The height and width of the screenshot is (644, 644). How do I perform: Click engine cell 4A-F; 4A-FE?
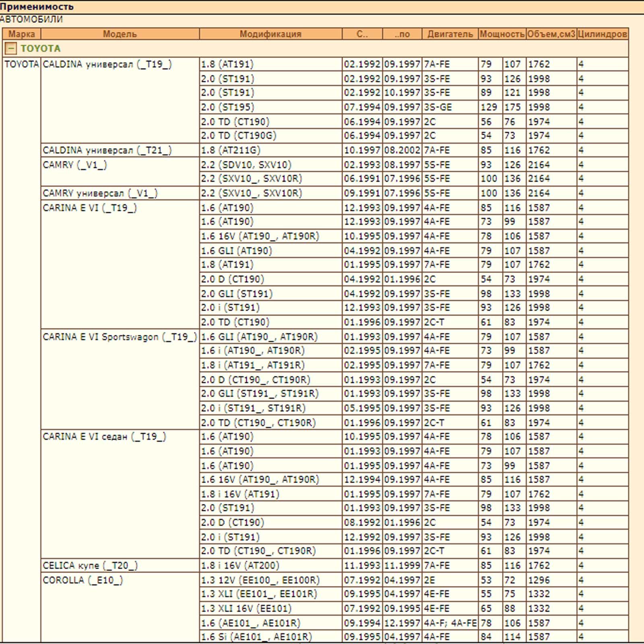click(450, 623)
